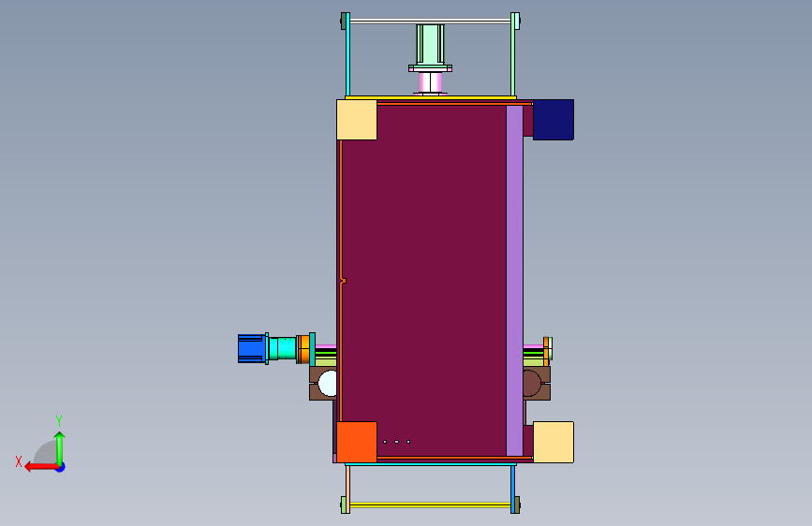Select the navy blue block at the model's corner

pyautogui.click(x=554, y=120)
